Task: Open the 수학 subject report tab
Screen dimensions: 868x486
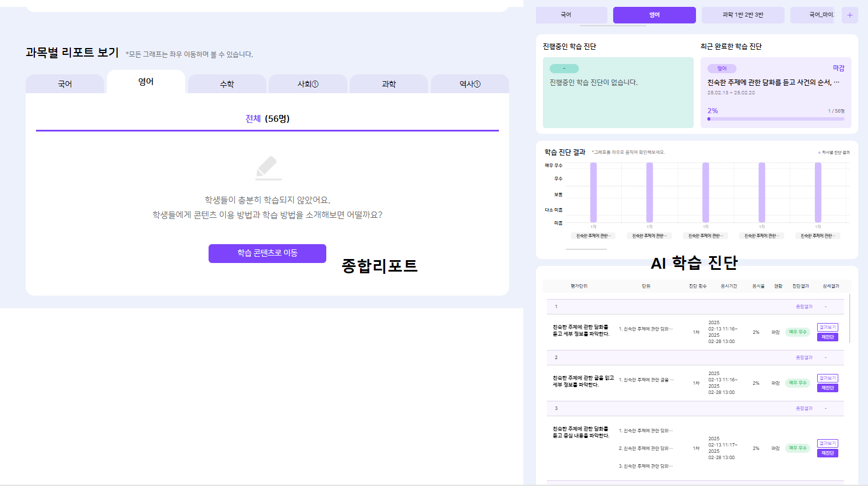Action: (x=227, y=84)
